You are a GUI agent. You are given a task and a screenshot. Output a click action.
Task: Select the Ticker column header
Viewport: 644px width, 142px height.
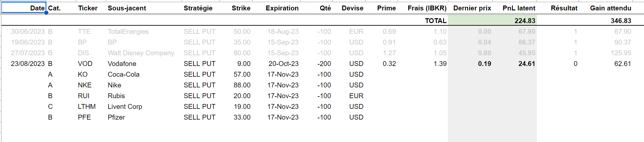(x=88, y=8)
